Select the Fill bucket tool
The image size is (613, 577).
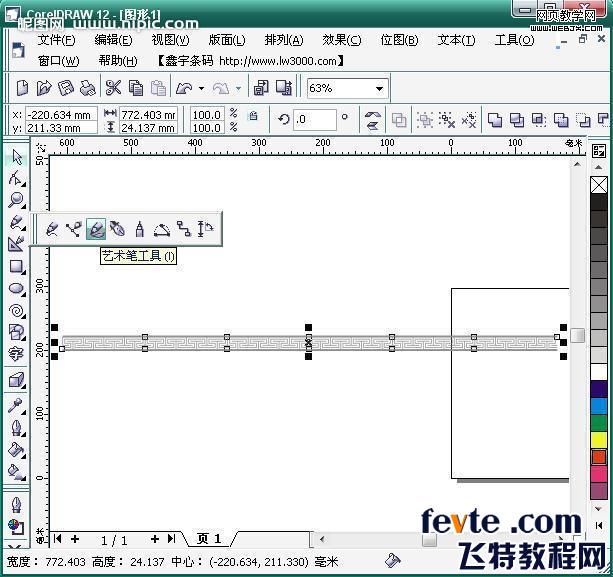pyautogui.click(x=17, y=450)
